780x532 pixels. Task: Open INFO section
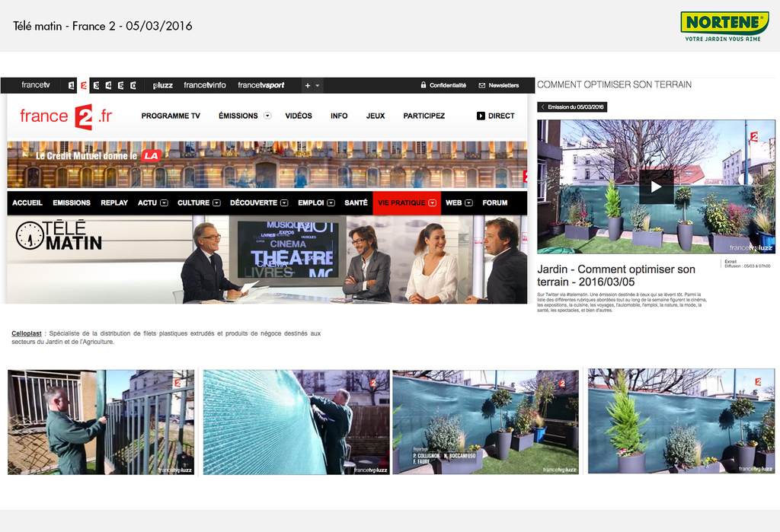pyautogui.click(x=339, y=116)
